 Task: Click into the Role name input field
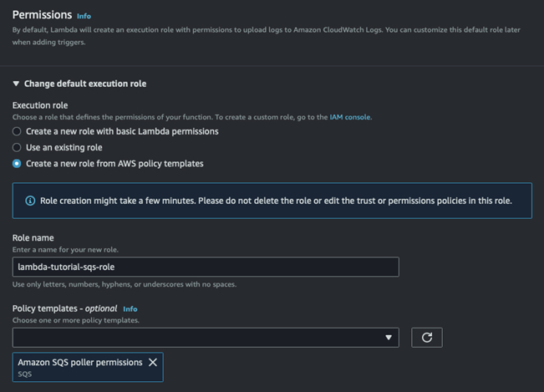coord(206,267)
